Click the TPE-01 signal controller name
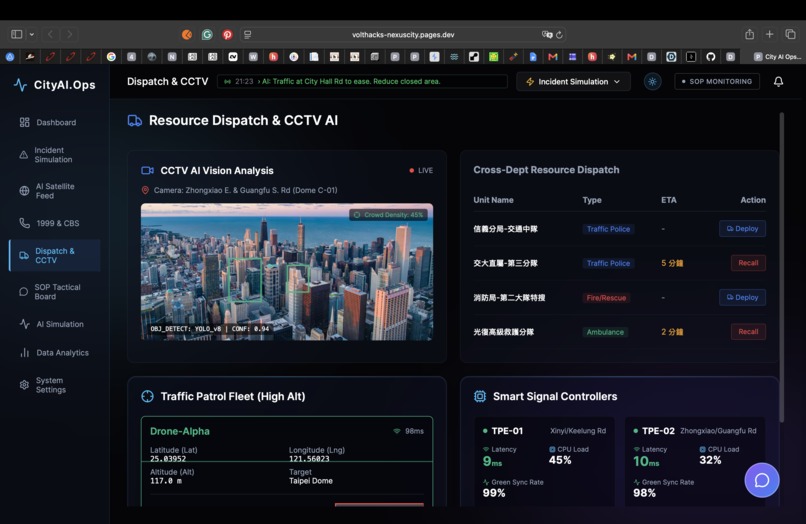 coord(507,431)
